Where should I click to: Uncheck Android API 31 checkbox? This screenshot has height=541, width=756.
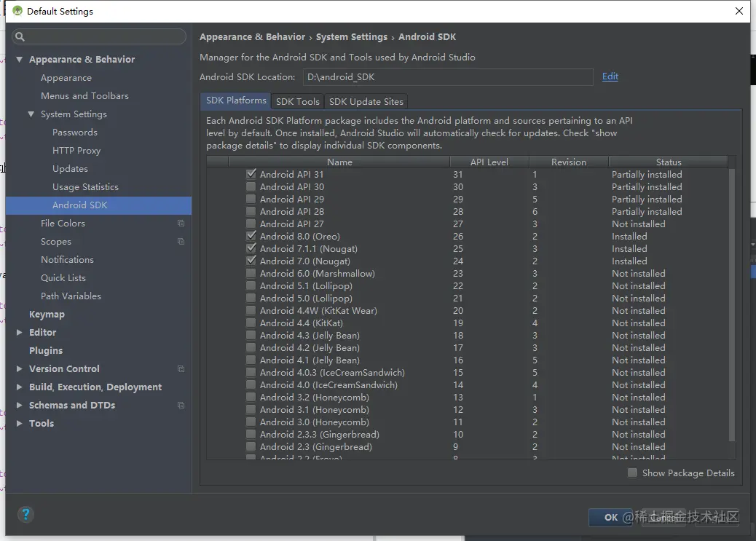coord(251,174)
